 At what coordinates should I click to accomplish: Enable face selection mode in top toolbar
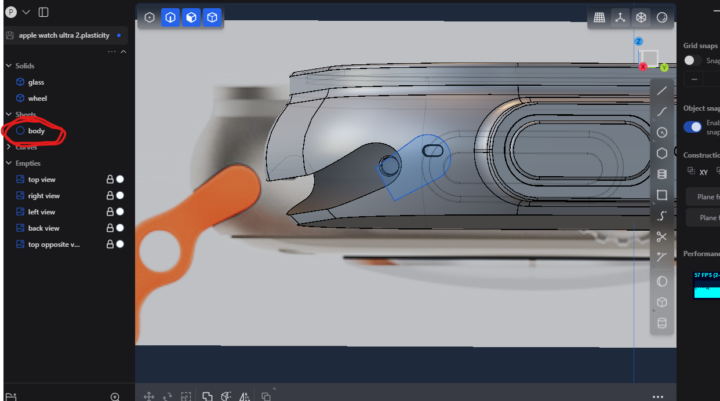pyautogui.click(x=191, y=18)
